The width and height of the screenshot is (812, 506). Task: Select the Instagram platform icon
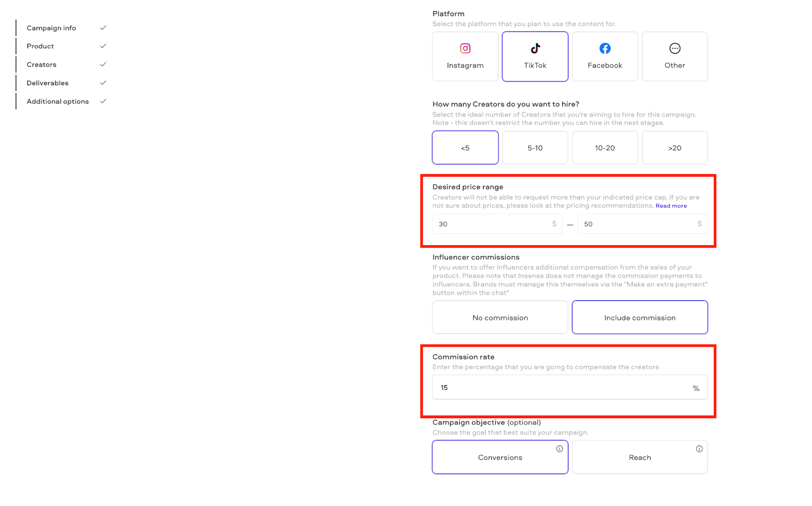[x=465, y=48]
